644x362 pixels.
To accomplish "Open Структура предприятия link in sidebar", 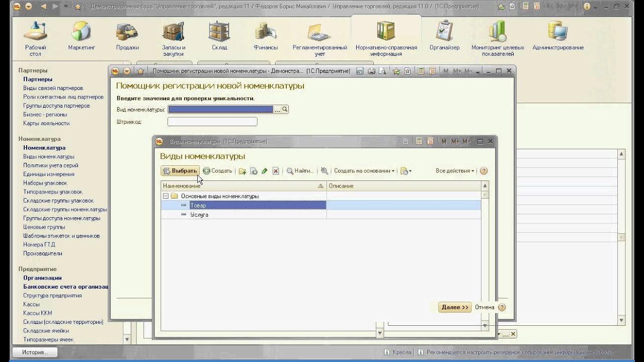I will coord(52,296).
